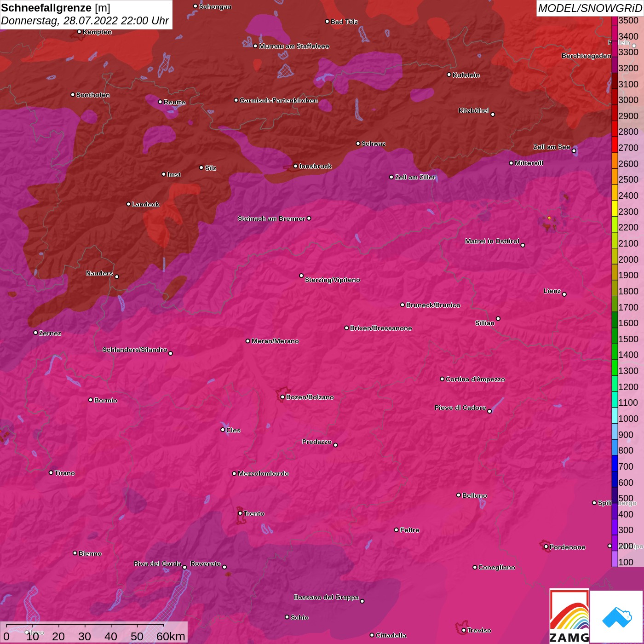Screen dimensions: 644x644
Task: Click the 100 m violet legend swatch
Action: [x=615, y=559]
